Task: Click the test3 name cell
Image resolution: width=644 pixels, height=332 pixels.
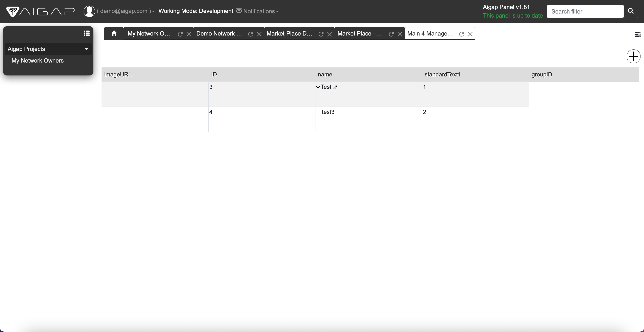Action: 369,119
